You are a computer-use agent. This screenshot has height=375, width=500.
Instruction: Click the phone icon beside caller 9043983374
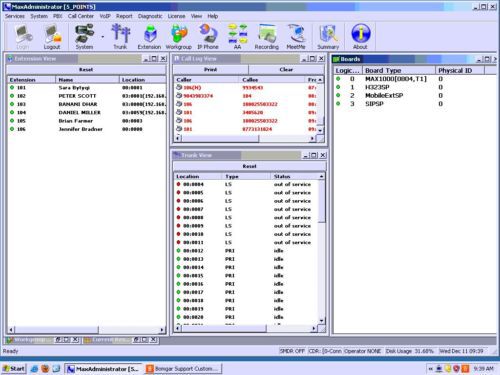tap(179, 96)
